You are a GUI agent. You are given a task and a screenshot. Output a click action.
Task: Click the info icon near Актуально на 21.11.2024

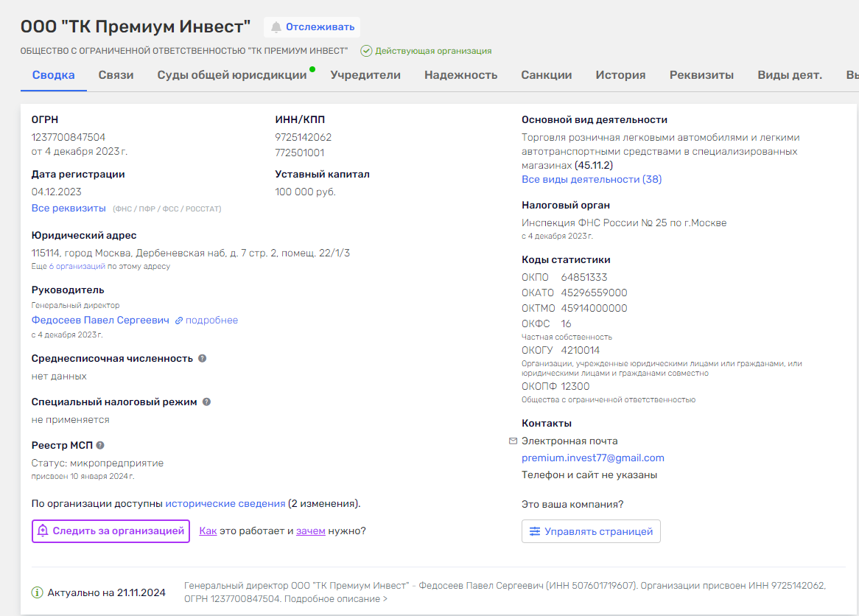click(38, 592)
